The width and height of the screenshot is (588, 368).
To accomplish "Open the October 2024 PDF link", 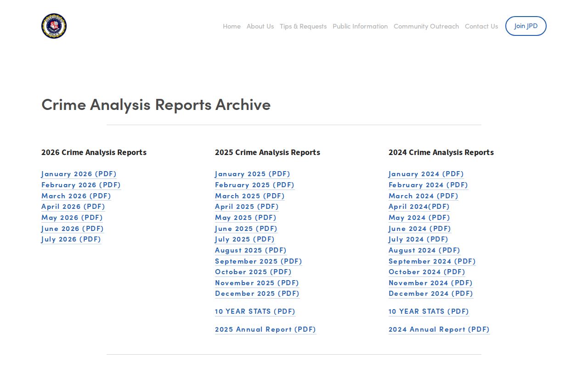I will pos(427,272).
